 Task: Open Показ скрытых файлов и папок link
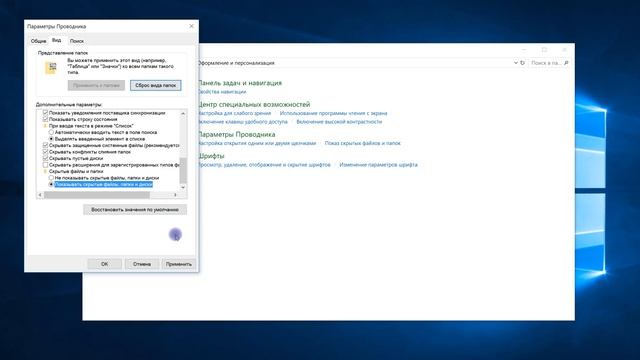coord(362,143)
